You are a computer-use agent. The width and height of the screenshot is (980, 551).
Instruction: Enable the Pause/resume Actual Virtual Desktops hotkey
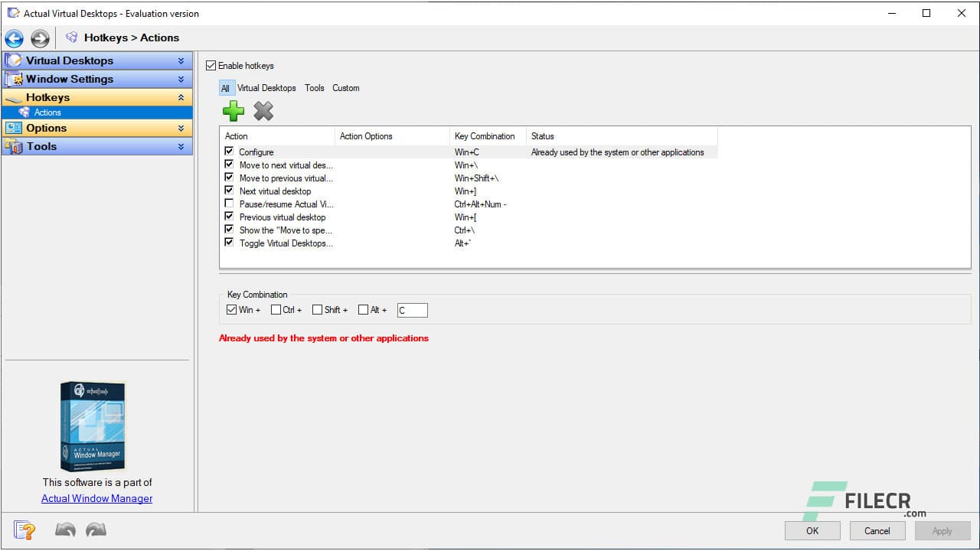click(229, 204)
